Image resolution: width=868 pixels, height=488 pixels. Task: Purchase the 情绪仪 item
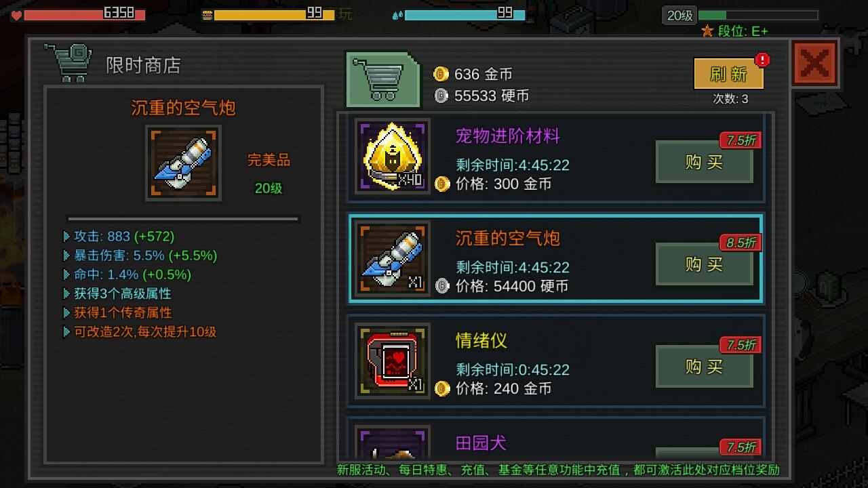coord(704,367)
